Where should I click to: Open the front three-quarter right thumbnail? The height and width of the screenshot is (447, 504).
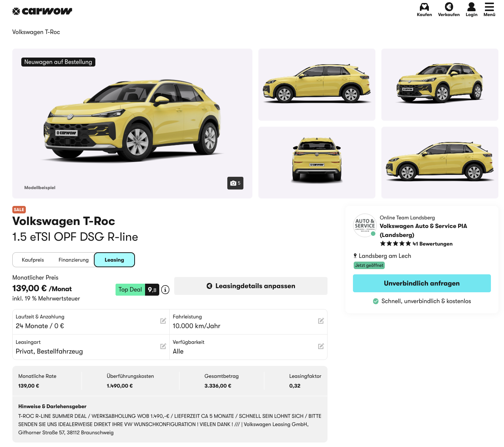click(440, 84)
